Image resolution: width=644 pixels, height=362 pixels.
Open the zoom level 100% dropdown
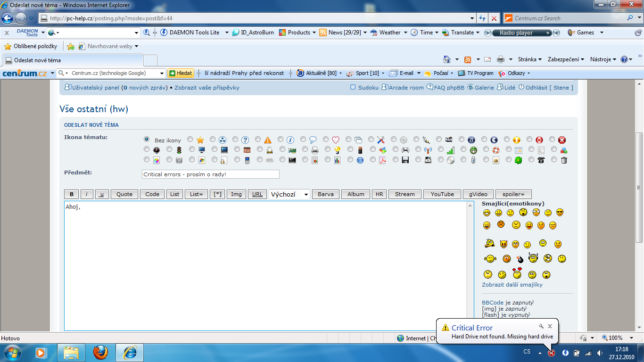point(632,338)
